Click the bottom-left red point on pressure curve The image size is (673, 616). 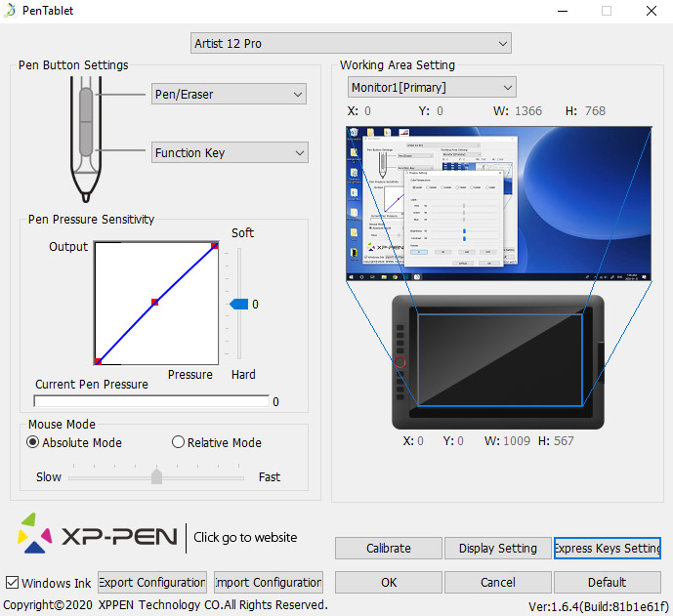(x=98, y=361)
